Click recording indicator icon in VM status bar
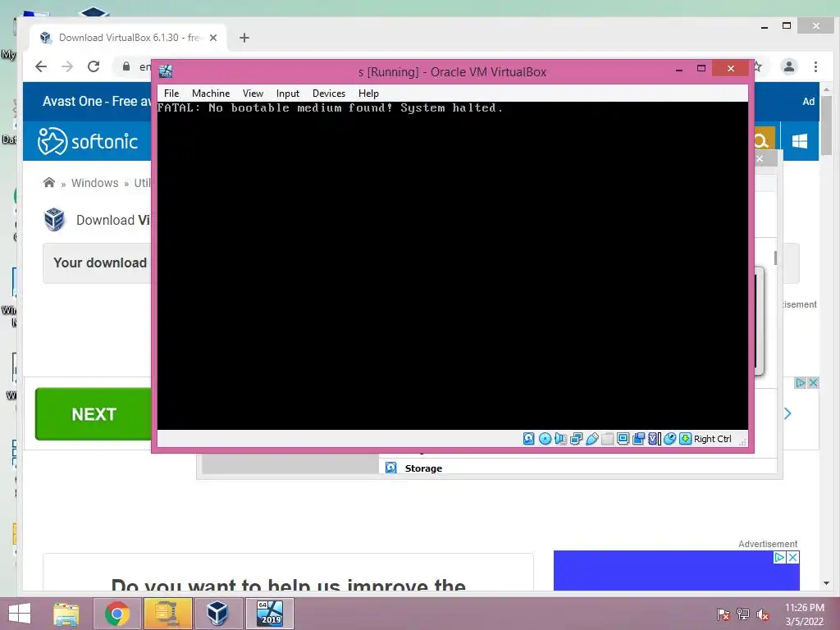The width and height of the screenshot is (840, 630). point(638,439)
